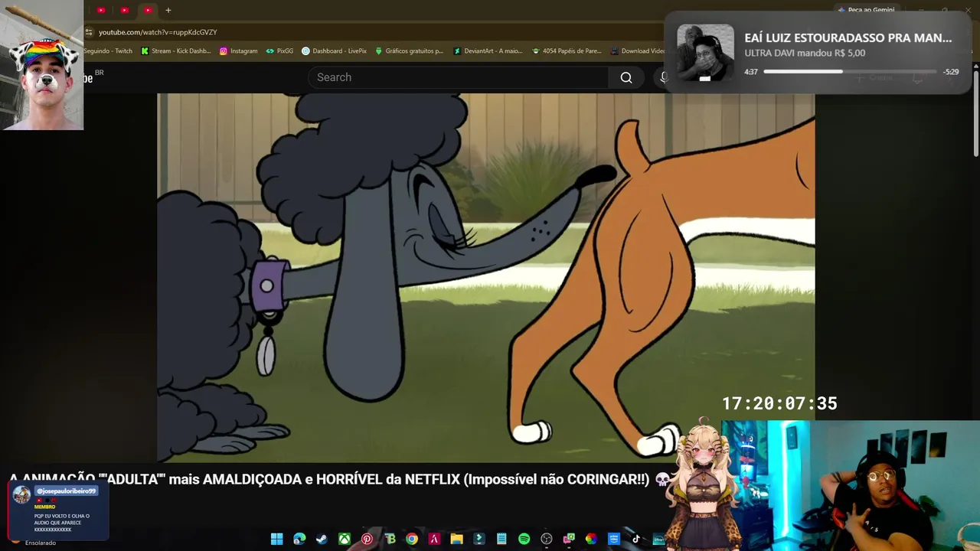Click the 'ULTRA DAVI mandou R$ 5,00' text

click(x=805, y=53)
